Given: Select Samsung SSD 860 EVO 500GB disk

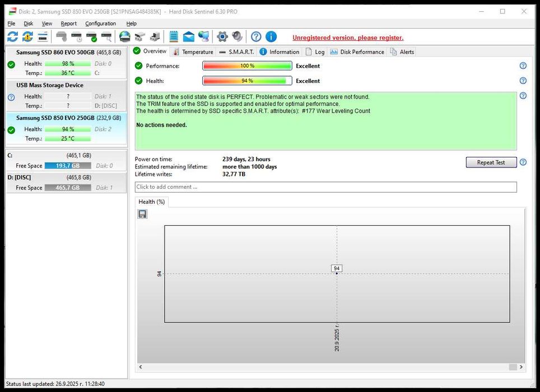Looking at the screenshot, I should [67, 63].
